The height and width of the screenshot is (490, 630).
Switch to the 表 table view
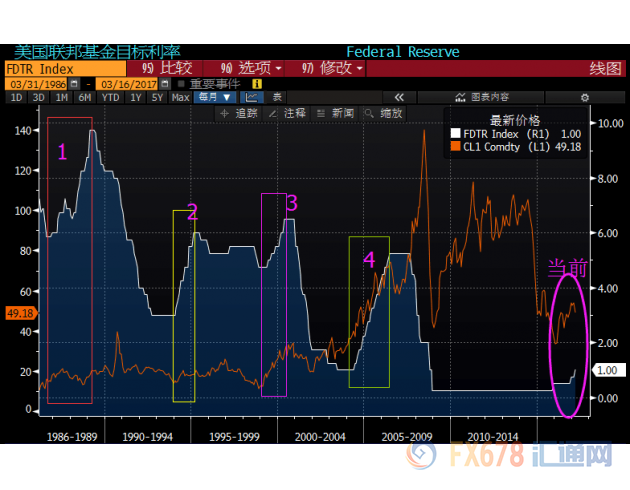tap(277, 97)
